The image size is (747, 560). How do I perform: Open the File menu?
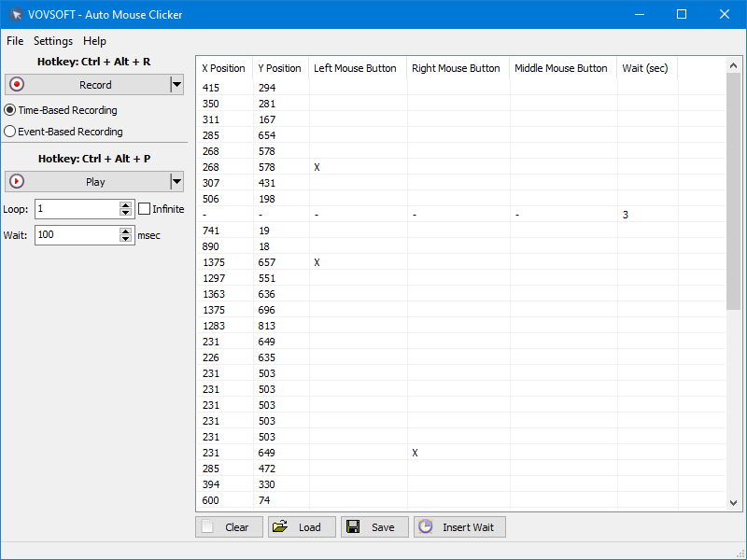coord(15,41)
